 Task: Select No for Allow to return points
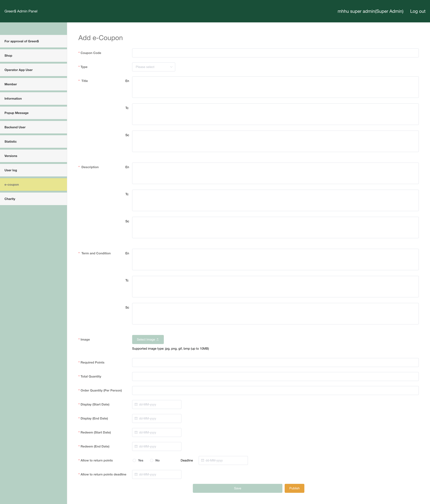coord(152,460)
